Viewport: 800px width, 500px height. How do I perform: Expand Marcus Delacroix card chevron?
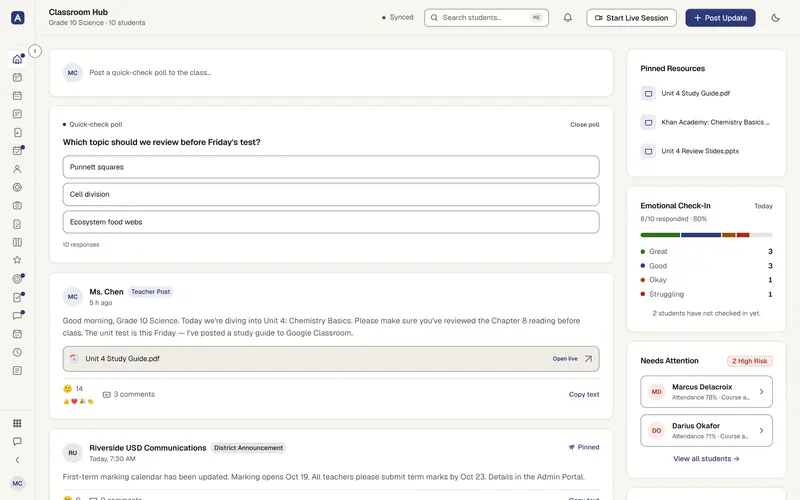pyautogui.click(x=761, y=392)
